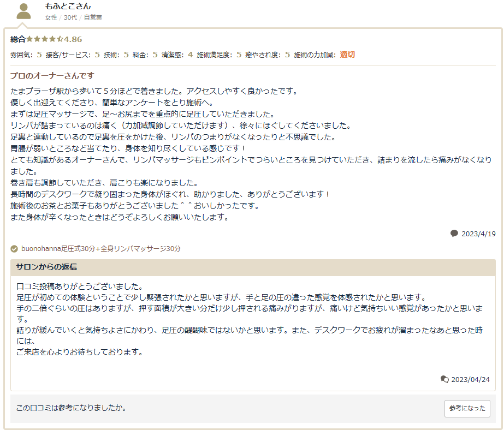
Task: Click the review title プロのオーナーさんです
Action: pos(52,75)
